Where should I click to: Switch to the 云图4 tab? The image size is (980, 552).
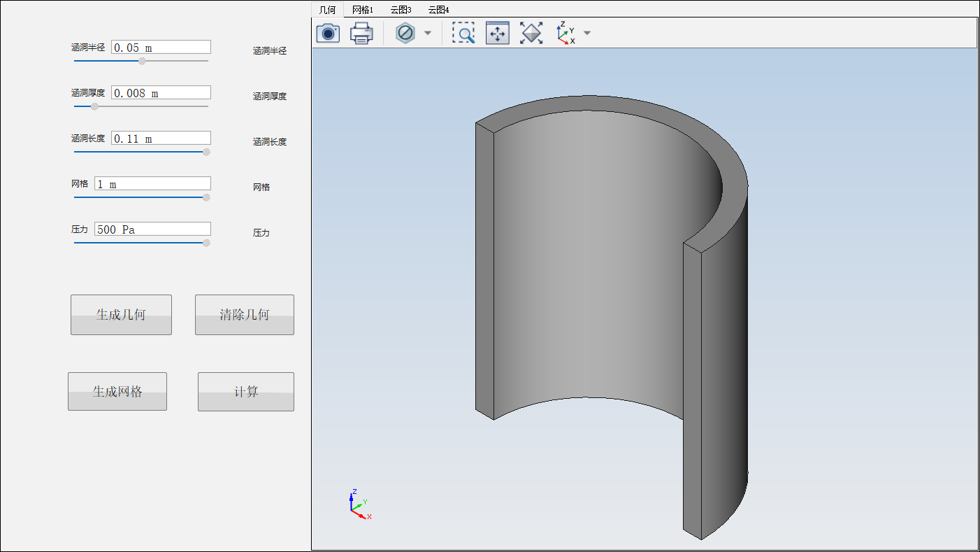438,10
